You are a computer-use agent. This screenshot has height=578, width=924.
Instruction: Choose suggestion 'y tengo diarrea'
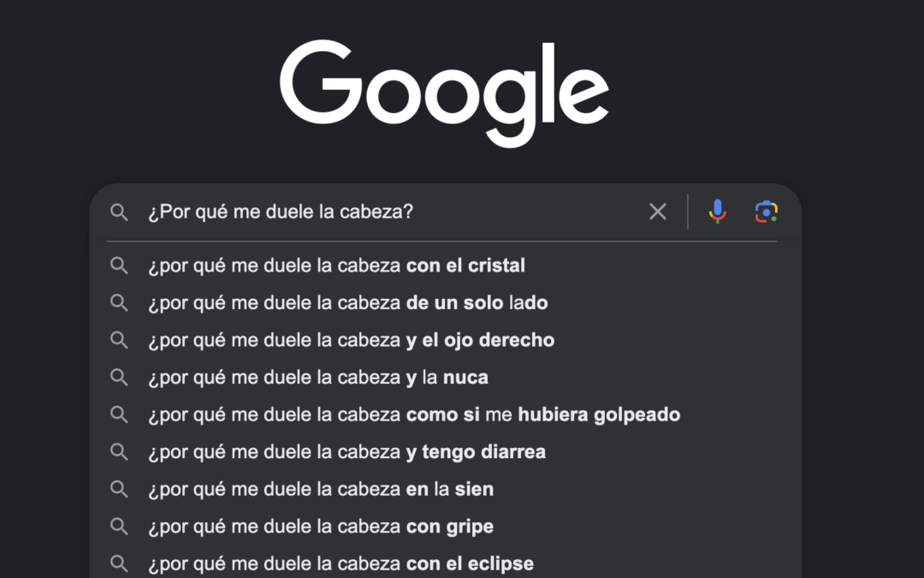tap(349, 451)
